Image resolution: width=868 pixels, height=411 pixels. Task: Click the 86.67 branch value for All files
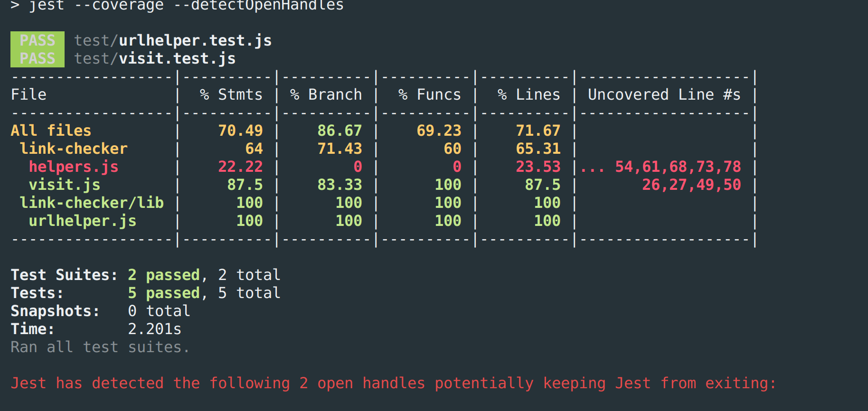[340, 131]
